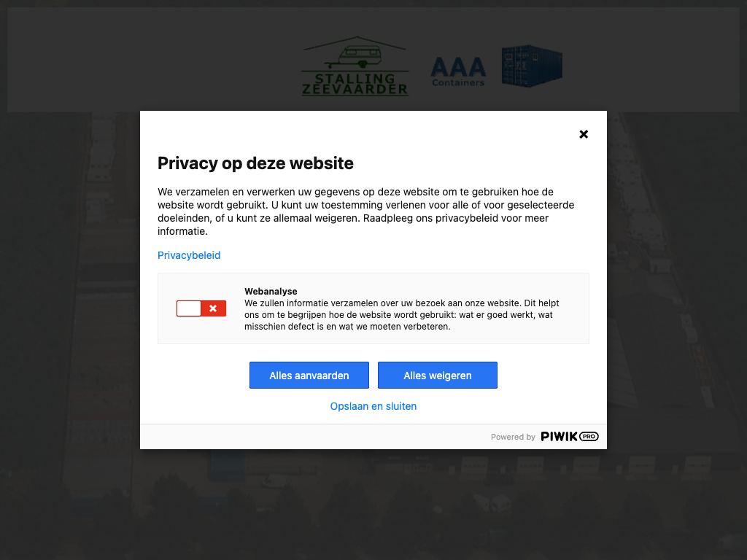747x560 pixels.
Task: Close the privacy dialog with the X icon
Action: (x=584, y=134)
